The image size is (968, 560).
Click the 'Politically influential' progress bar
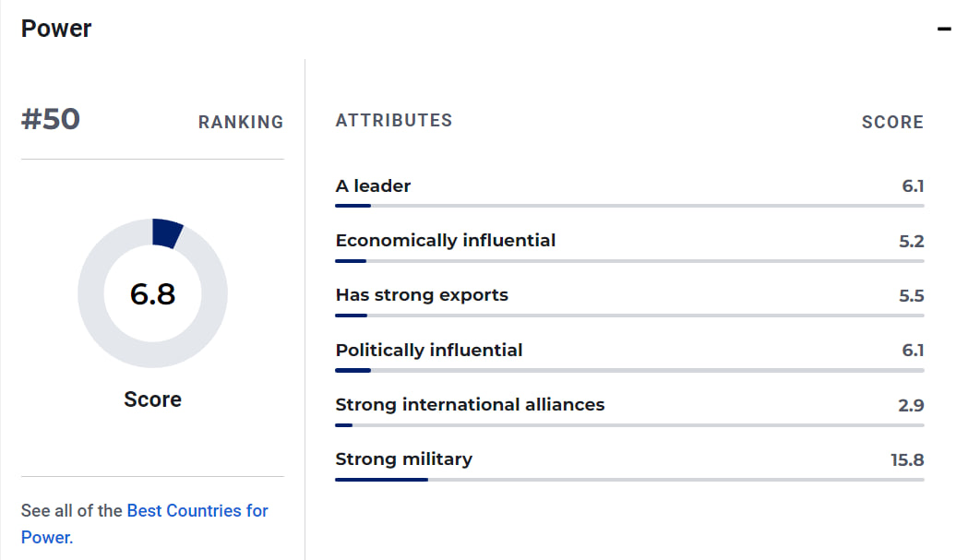click(x=629, y=370)
